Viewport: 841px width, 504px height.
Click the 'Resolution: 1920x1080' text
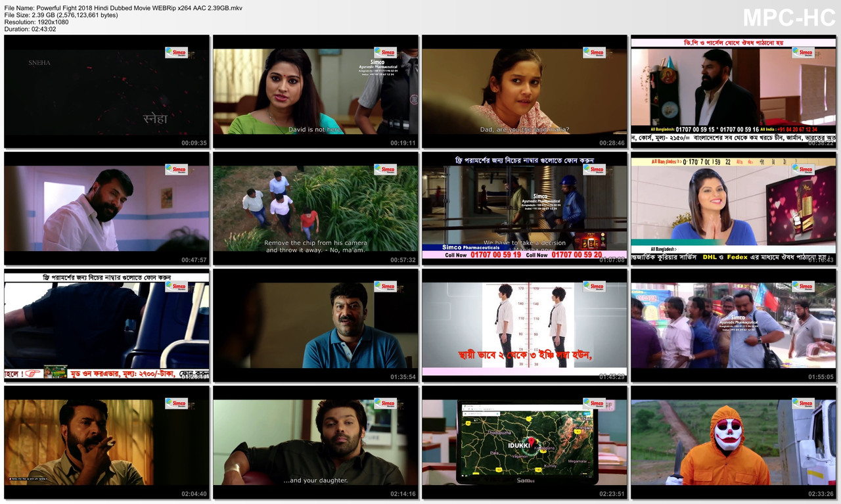tap(36, 22)
